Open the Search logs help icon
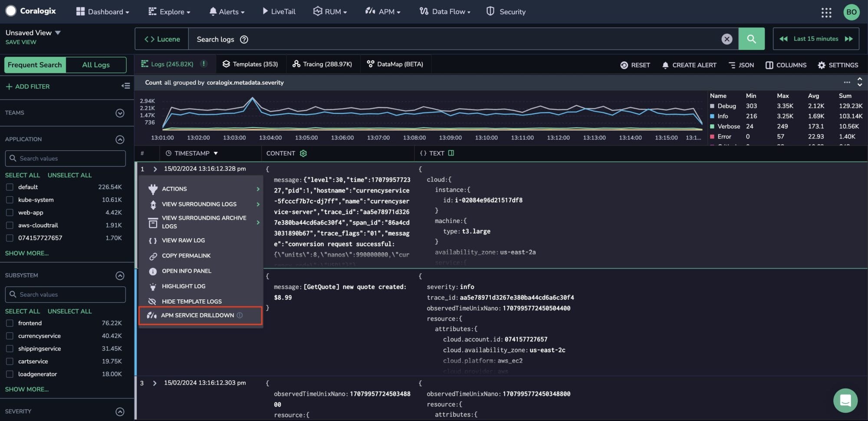Screen dimensions: 868x421 point(244,40)
